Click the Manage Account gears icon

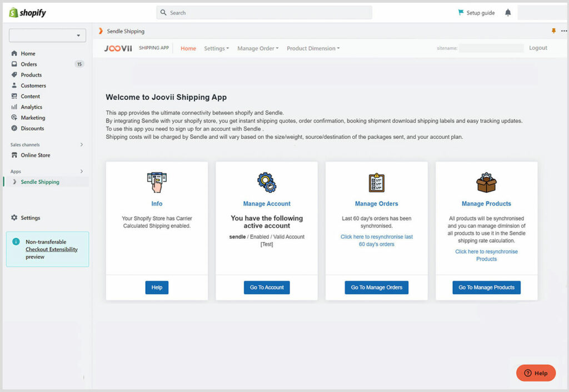[267, 182]
